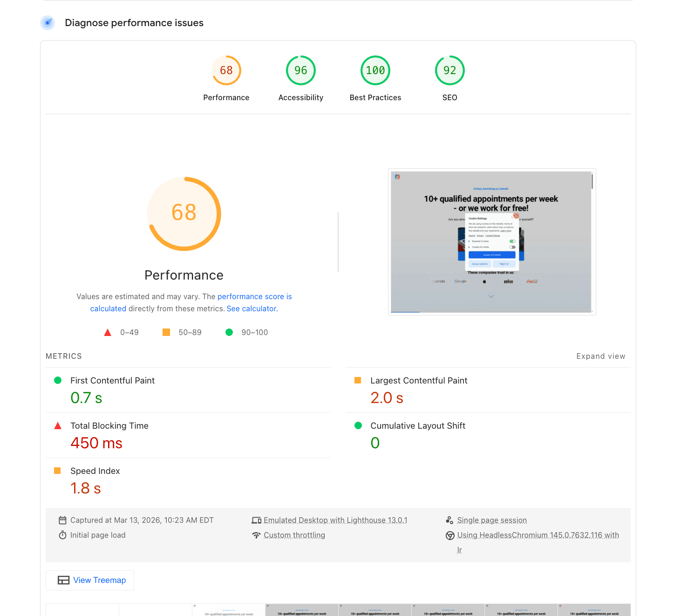Click the calendar icon next to the capture date
This screenshot has height=616, width=694.
pyautogui.click(x=63, y=520)
